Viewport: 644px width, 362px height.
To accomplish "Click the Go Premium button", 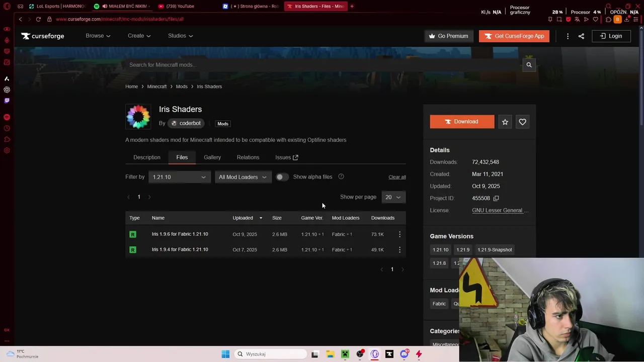I will [448, 36].
